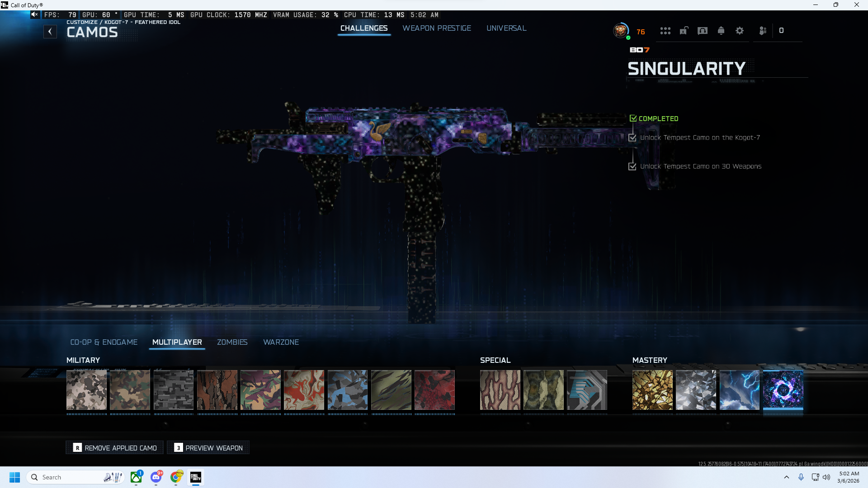Select the red-cream swirl Military camo

[304, 390]
